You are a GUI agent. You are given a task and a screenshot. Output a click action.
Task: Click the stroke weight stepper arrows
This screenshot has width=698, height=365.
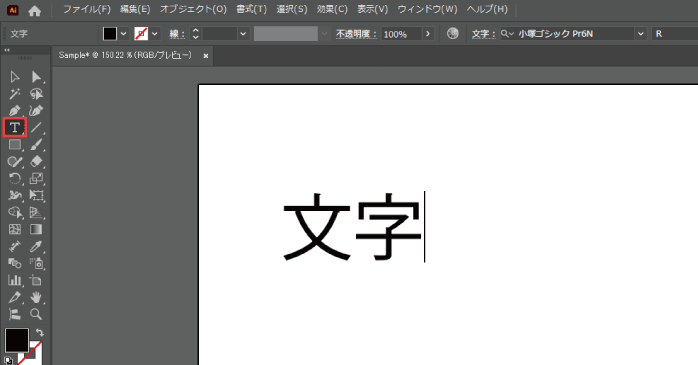(x=195, y=34)
